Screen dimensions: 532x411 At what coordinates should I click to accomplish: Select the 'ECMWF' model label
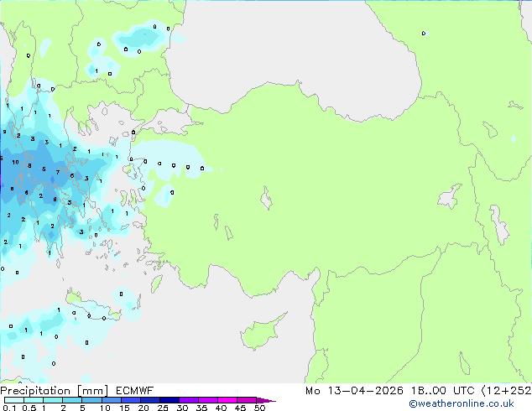tap(135, 391)
